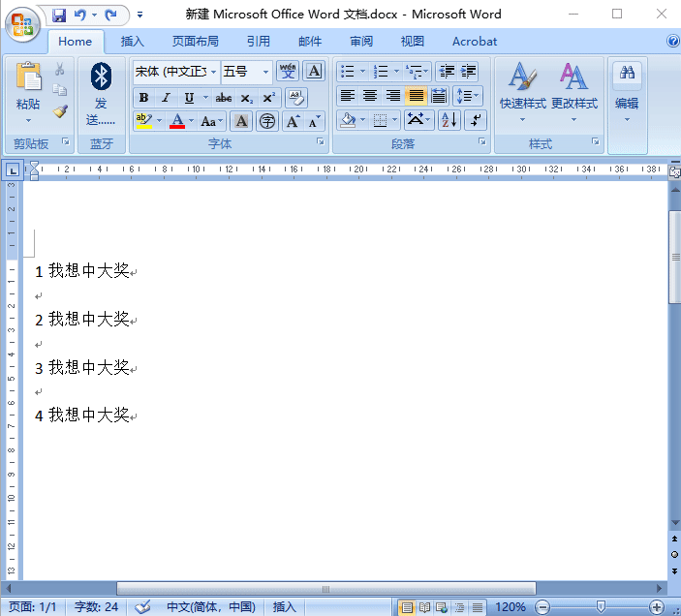Click word count 字数: 24
This screenshot has height=616, width=681.
[x=96, y=606]
